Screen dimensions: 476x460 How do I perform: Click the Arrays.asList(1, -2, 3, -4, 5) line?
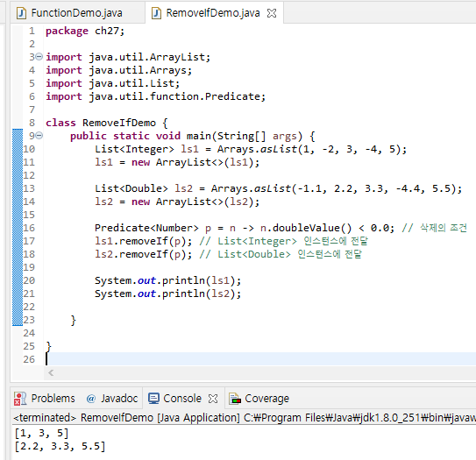point(251,149)
